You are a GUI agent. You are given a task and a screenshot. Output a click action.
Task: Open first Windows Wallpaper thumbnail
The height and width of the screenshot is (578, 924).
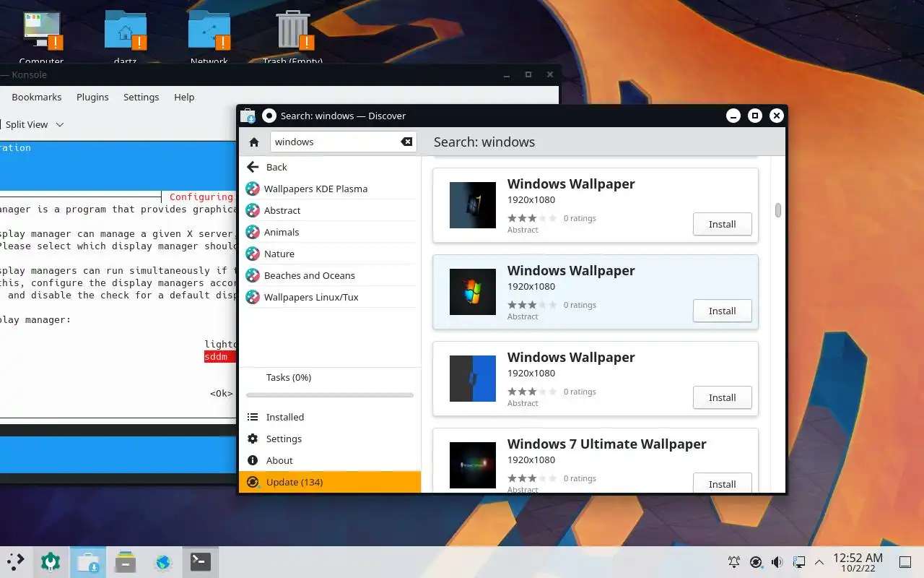point(473,205)
